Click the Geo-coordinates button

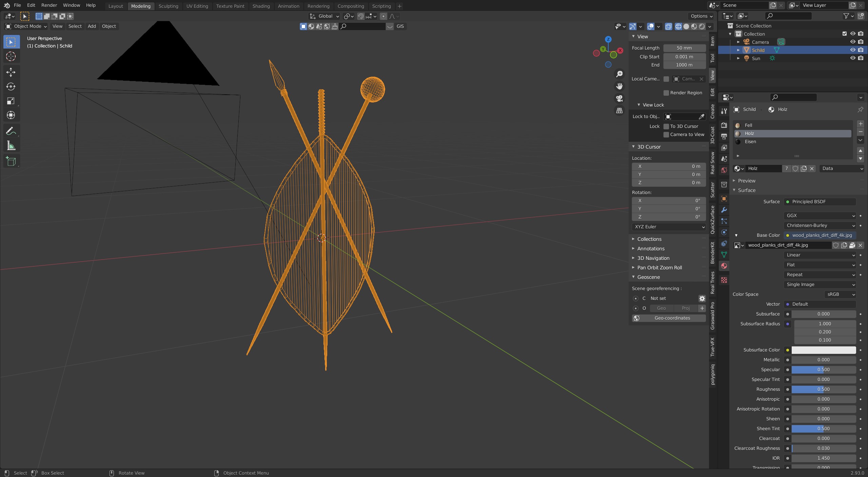tap(669, 318)
